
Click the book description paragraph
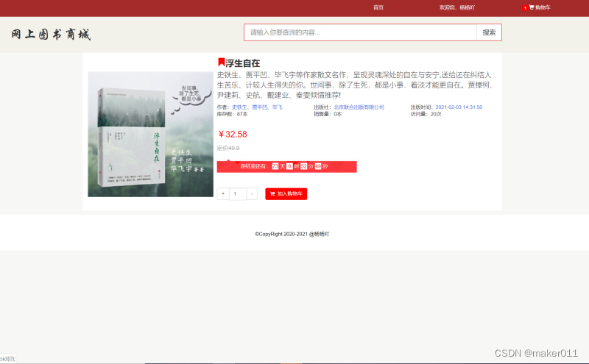tap(355, 85)
